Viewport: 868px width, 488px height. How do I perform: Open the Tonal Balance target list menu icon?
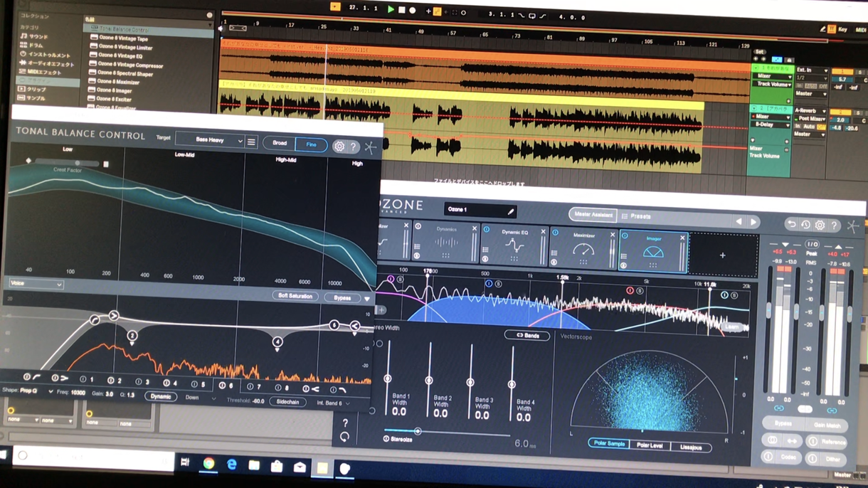pyautogui.click(x=251, y=142)
